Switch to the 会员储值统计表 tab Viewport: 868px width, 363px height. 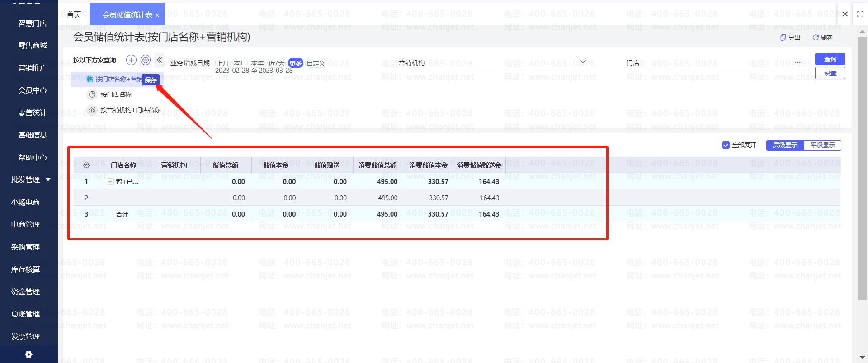[127, 15]
